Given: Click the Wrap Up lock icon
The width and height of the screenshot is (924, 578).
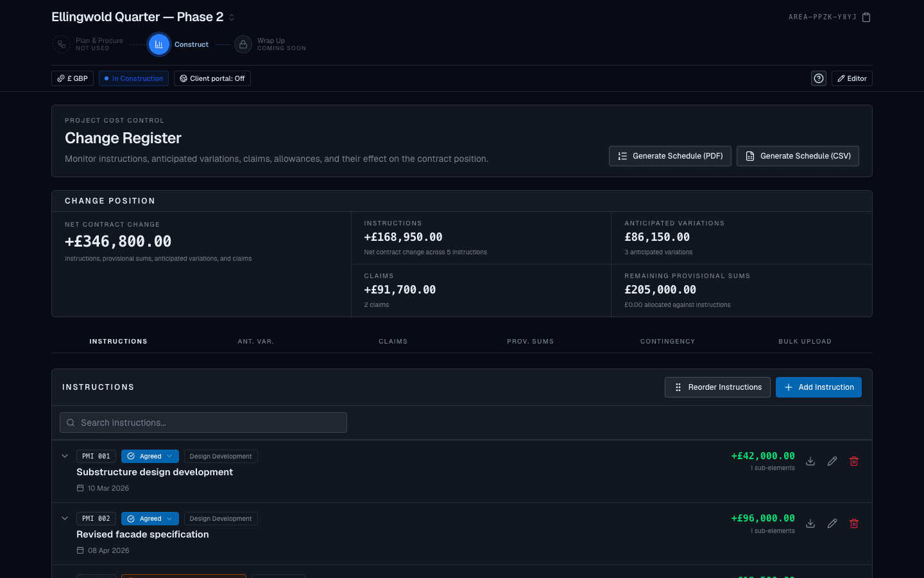Looking at the screenshot, I should click(243, 44).
